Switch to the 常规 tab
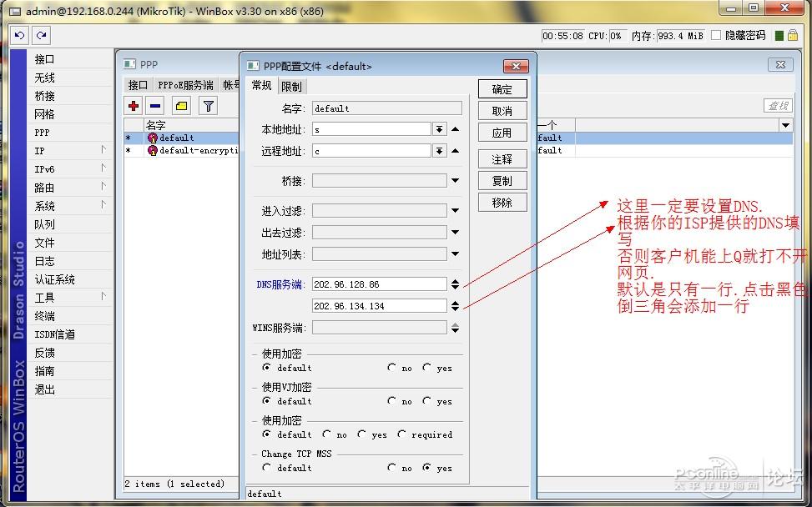 261,85
